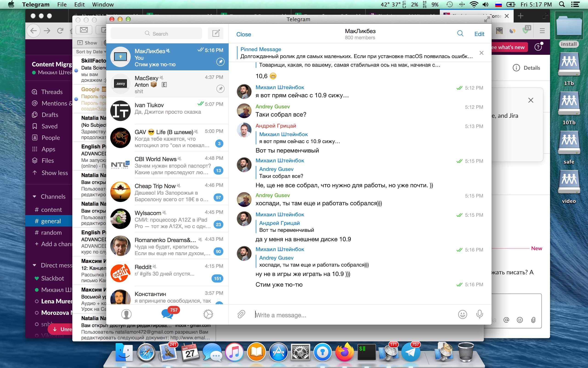Select #general channel in Slack
Image resolution: width=588 pixels, height=368 pixels.
click(x=49, y=221)
